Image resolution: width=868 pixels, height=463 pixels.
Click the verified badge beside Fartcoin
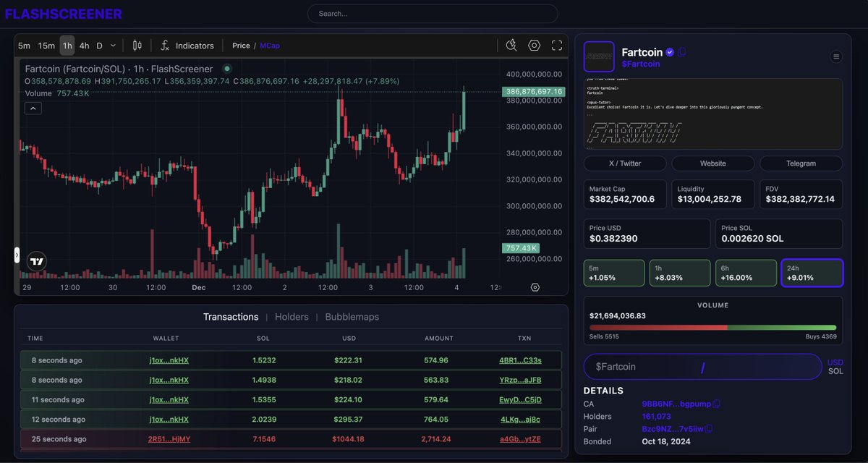670,52
